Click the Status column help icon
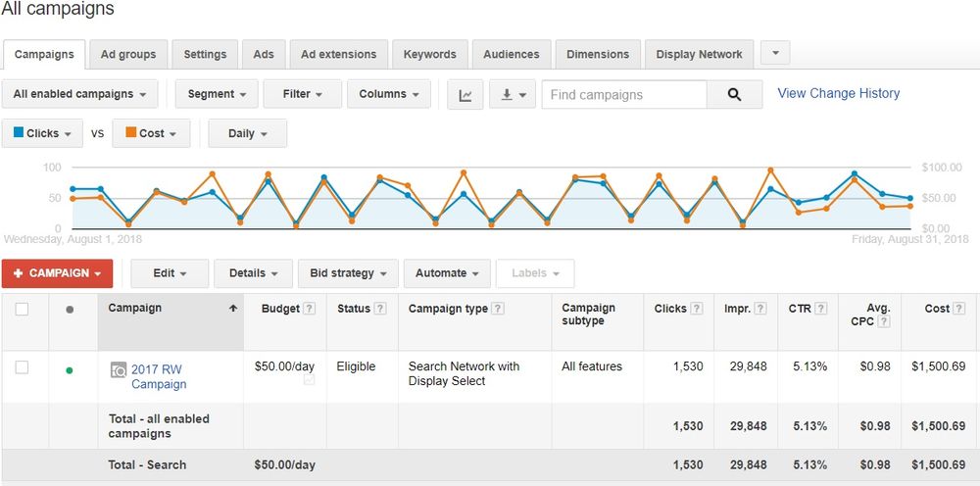Image resolution: width=980 pixels, height=486 pixels. [380, 309]
